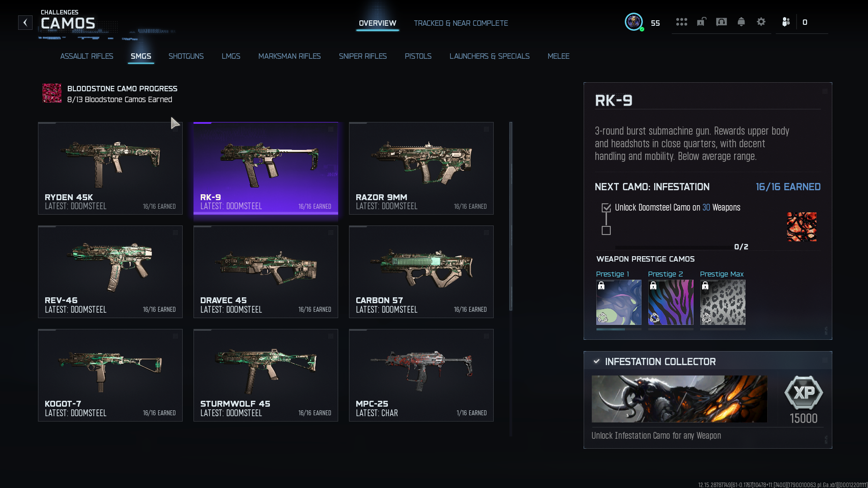The height and width of the screenshot is (488, 868).
Task: Open the Sturmwolf 45 weapon card
Action: point(266,375)
